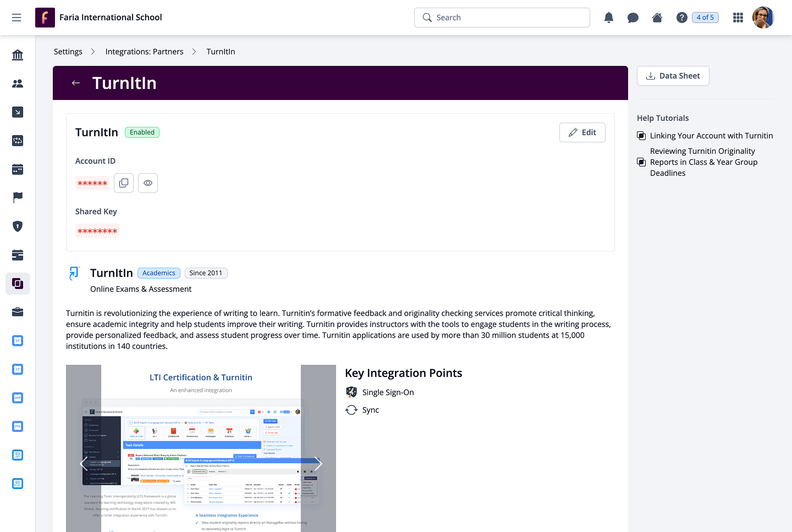Open the hamburger navigation menu

pyautogui.click(x=16, y=18)
